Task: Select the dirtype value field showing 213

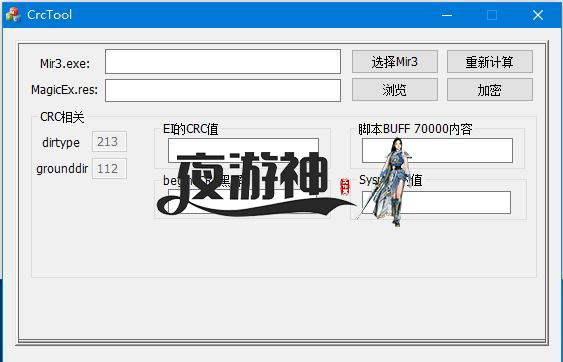Action: [x=110, y=141]
